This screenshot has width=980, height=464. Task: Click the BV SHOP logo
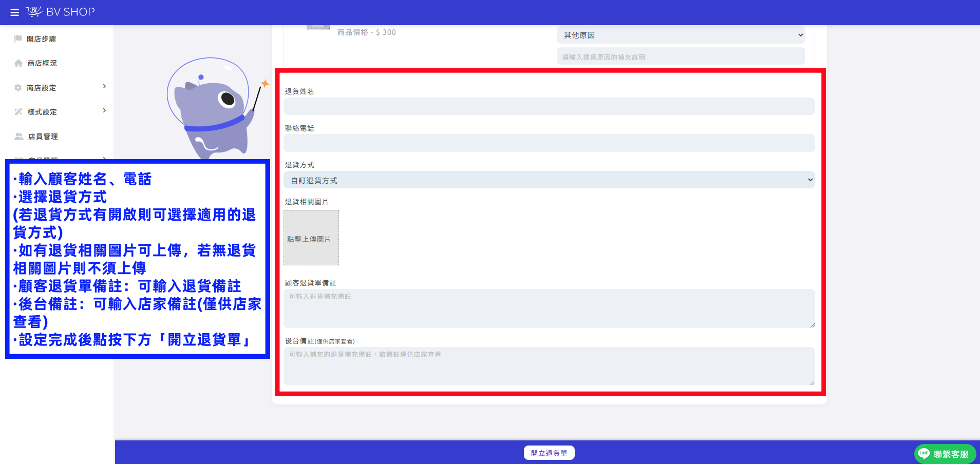[61, 12]
